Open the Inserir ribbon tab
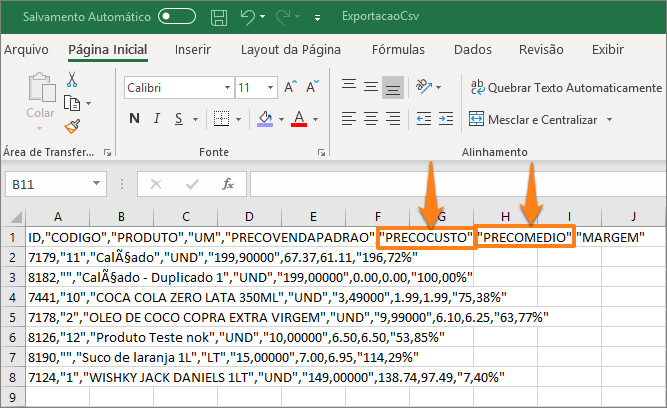Screen dimensions: 667x408 click(x=192, y=50)
